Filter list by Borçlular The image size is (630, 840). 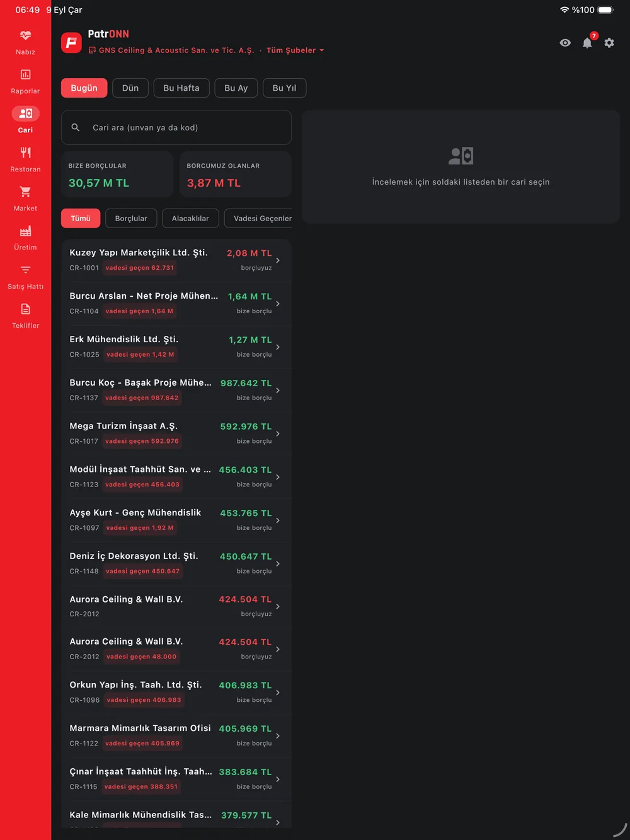[131, 218]
